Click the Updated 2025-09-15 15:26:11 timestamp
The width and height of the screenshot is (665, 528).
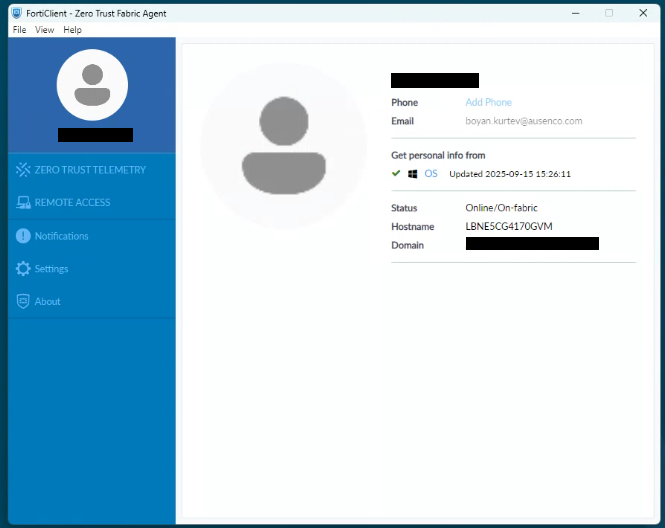510,174
